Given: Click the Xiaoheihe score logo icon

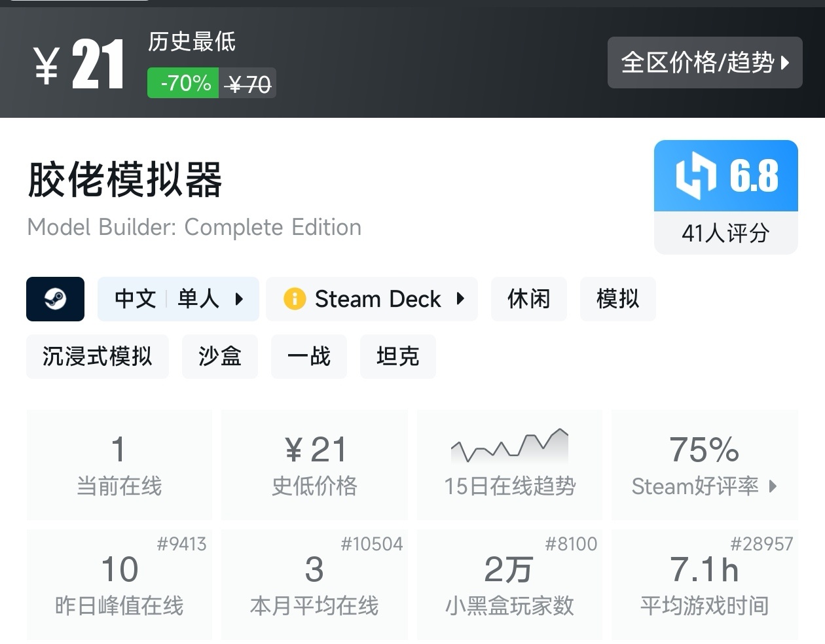Looking at the screenshot, I should tap(695, 175).
